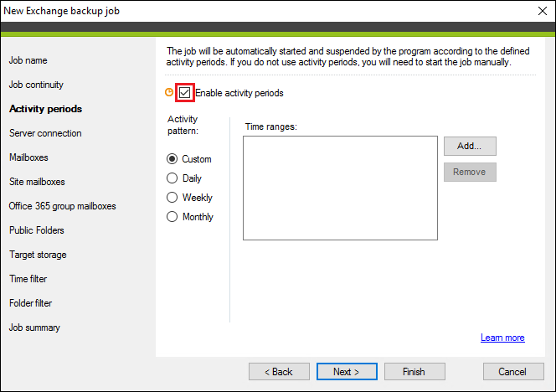This screenshot has width=556, height=392.
Task: Select the Custom activity pattern
Action: click(172, 159)
